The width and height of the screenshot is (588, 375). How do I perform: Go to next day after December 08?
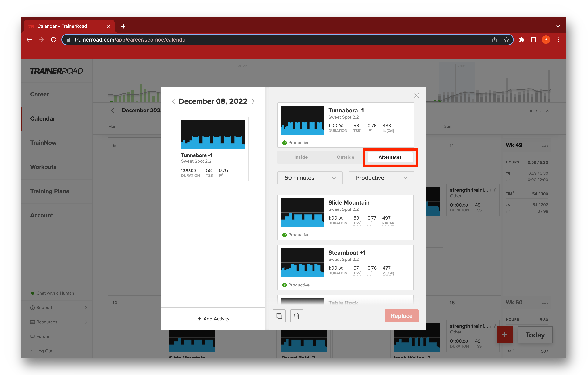[253, 101]
